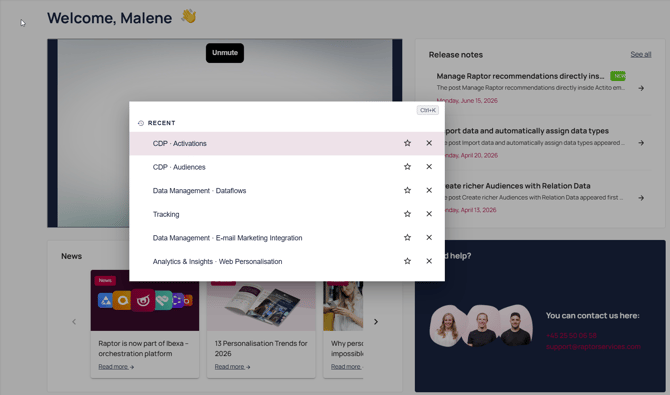This screenshot has width=670, height=395.
Task: Read more about Raptor joining Ibexa
Action: tap(116, 367)
